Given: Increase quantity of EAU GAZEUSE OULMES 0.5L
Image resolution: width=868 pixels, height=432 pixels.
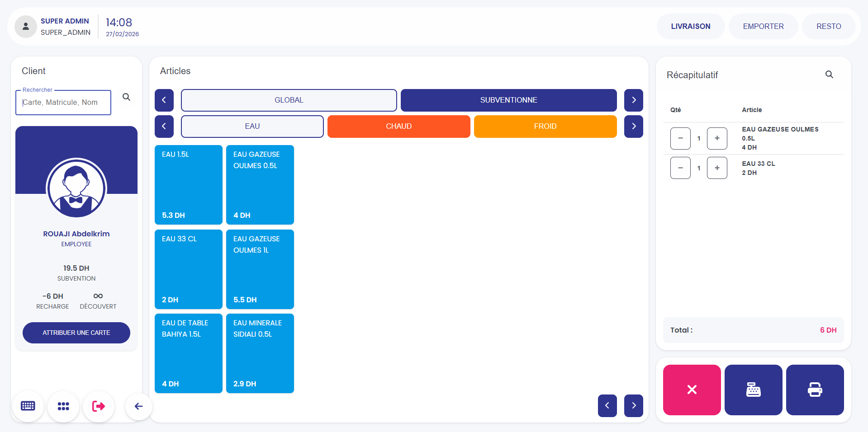Looking at the screenshot, I should click(717, 138).
